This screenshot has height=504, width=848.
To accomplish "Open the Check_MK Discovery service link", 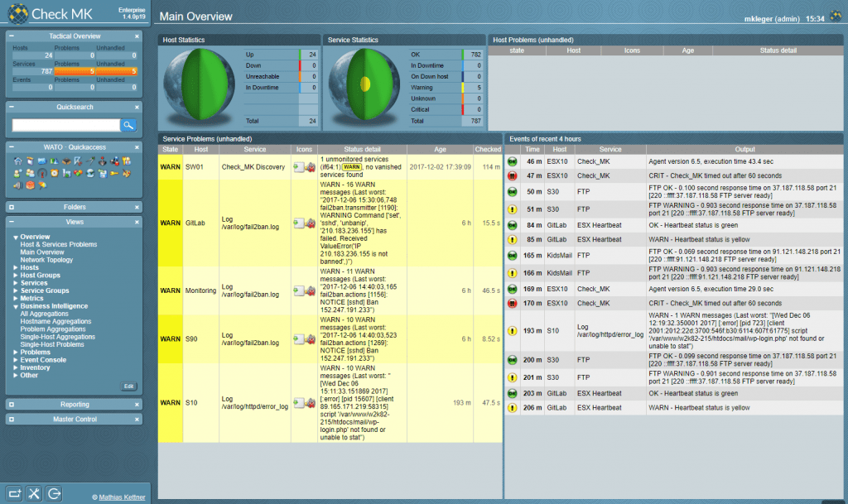I will [x=253, y=167].
